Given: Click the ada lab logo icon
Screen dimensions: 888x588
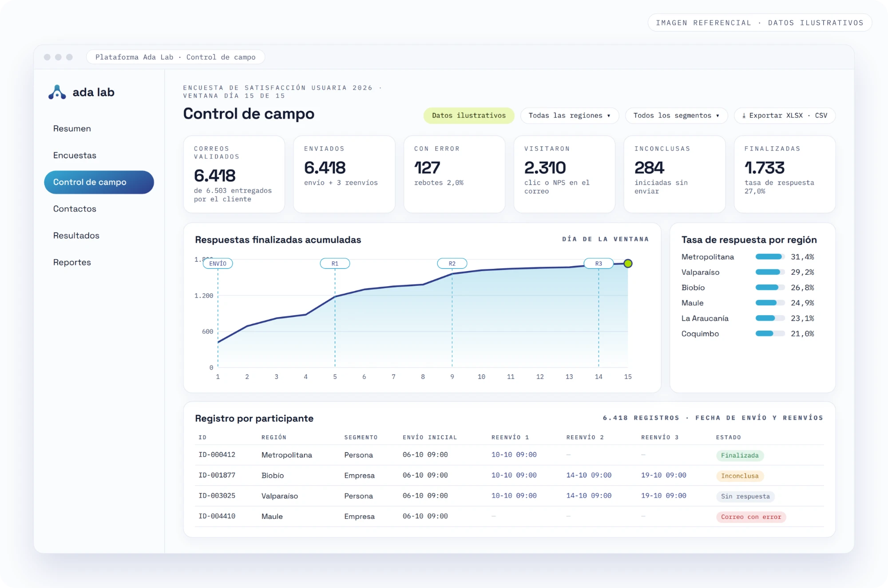Looking at the screenshot, I should coord(57,92).
